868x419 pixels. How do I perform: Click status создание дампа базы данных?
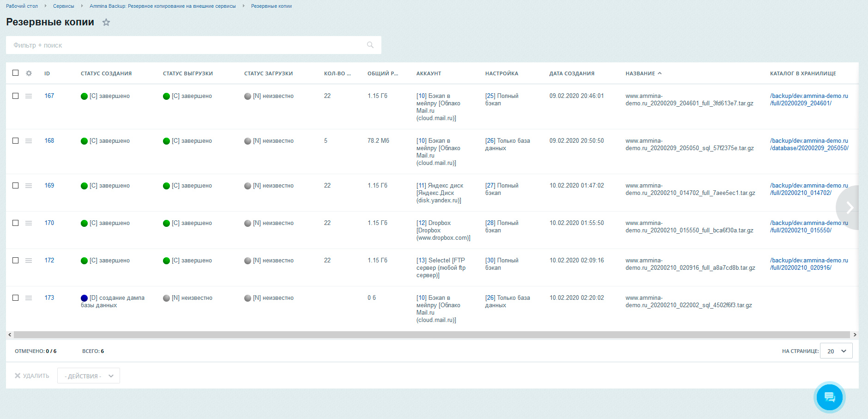click(113, 301)
